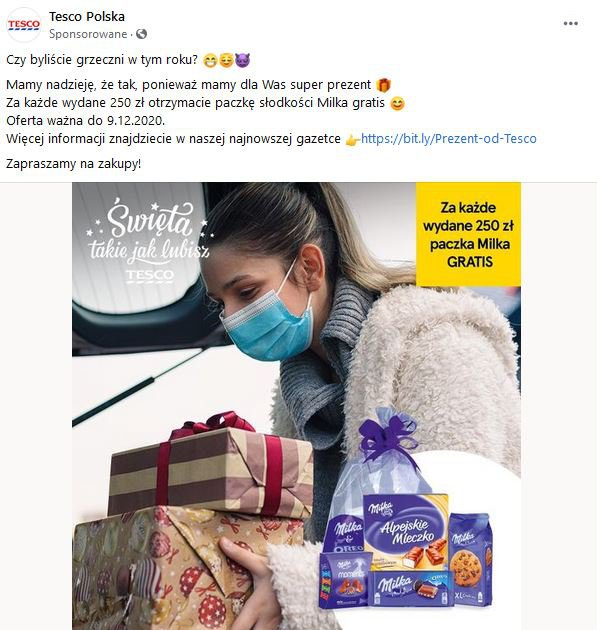
Task: Open the three-dot post options menu
Action: click(570, 24)
